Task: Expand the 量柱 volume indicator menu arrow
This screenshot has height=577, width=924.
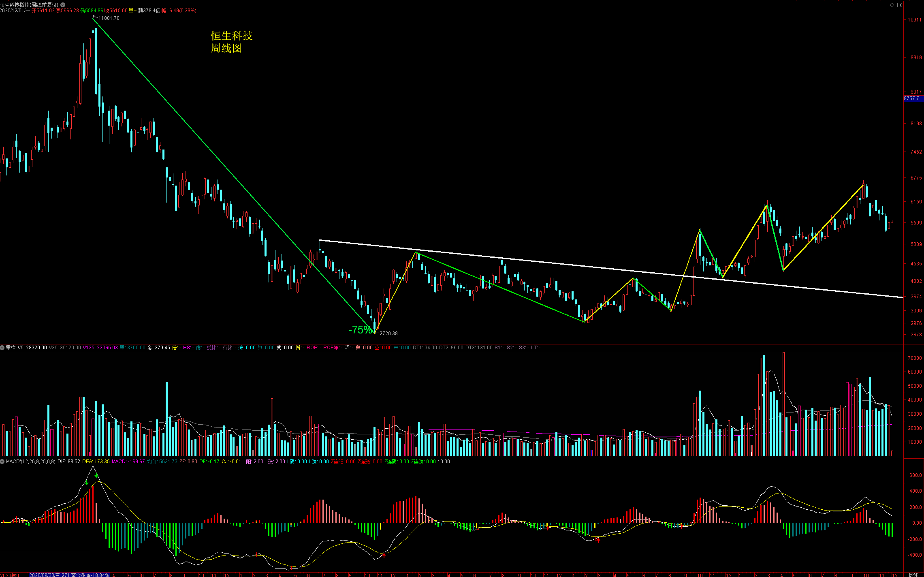Action: [2, 348]
